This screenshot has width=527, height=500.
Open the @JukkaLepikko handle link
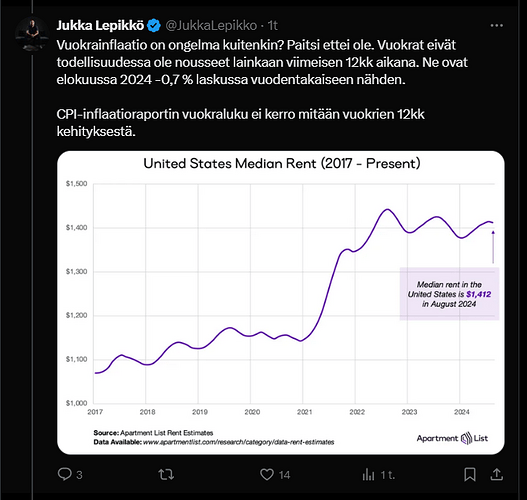pos(211,26)
